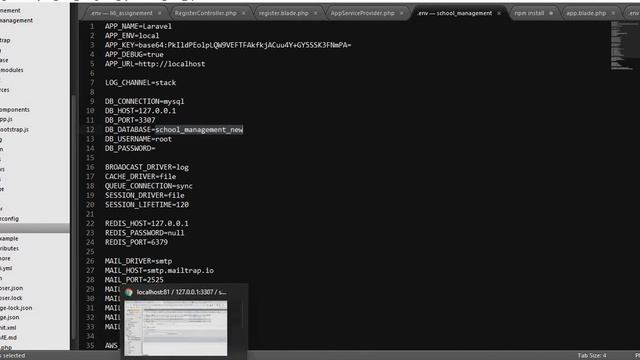Open the editorconfig sidebar file
Screen dimensions: 640x360
[x=9, y=219]
